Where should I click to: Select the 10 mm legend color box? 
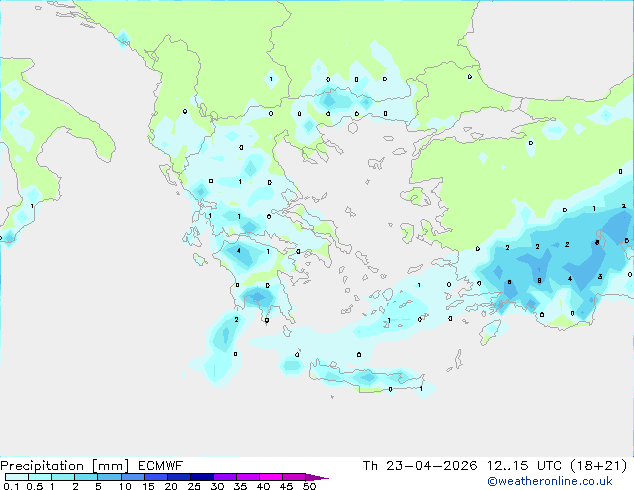(132, 477)
